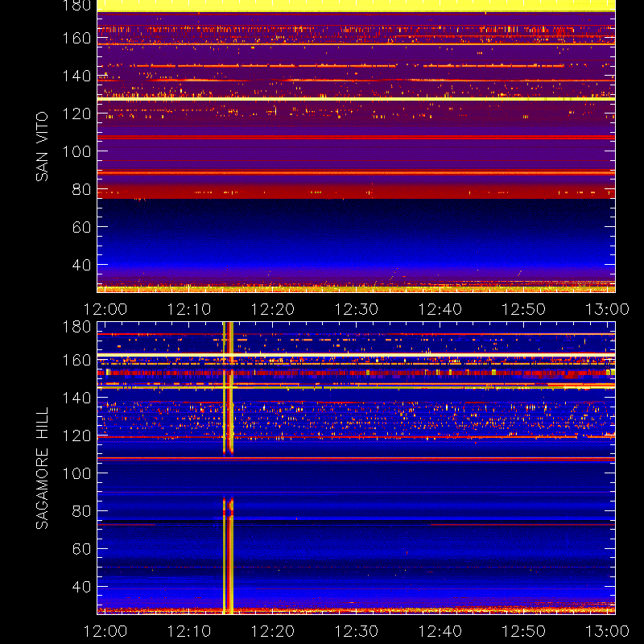Click the 12:00 time label below San Vito plot
644x644 pixels.
105,309
